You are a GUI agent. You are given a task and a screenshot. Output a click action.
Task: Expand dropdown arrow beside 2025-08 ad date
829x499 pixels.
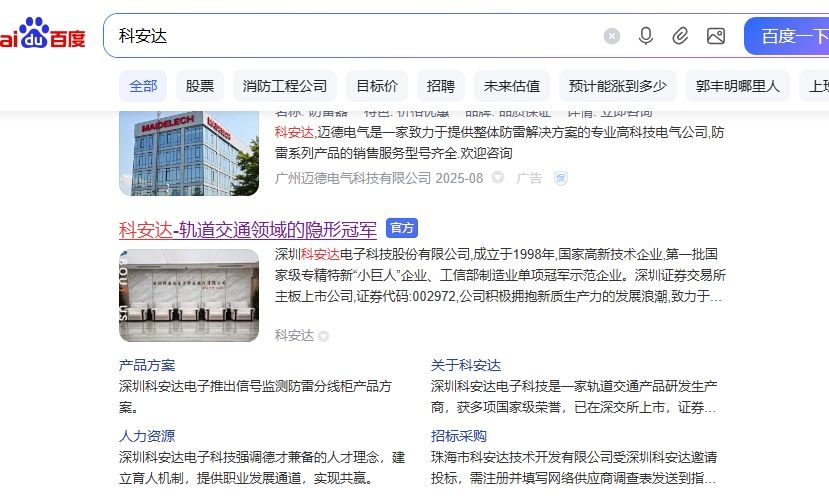pyautogui.click(x=498, y=177)
